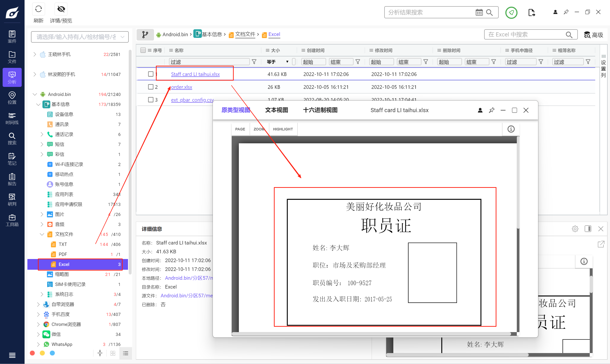The image size is (610, 364).
Task: Click the green shield icon at top
Action: tap(511, 13)
